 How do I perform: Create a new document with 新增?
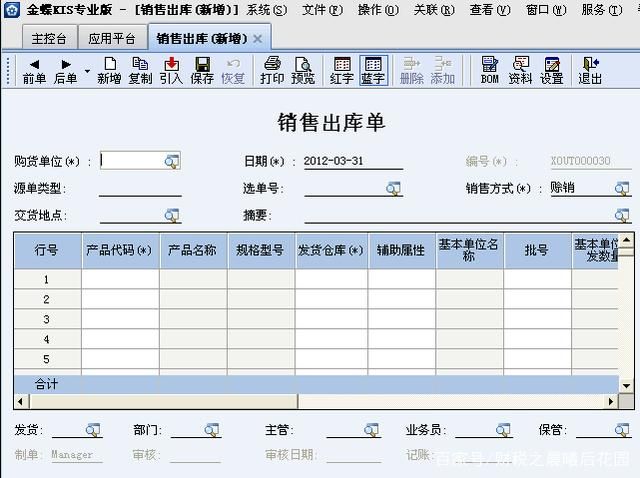click(x=109, y=71)
